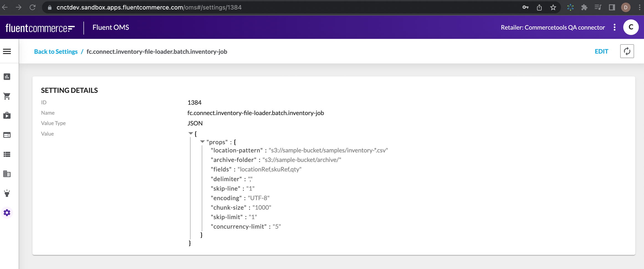The height and width of the screenshot is (269, 644).
Task: Click the fluentcommerce logo
Action: click(40, 28)
